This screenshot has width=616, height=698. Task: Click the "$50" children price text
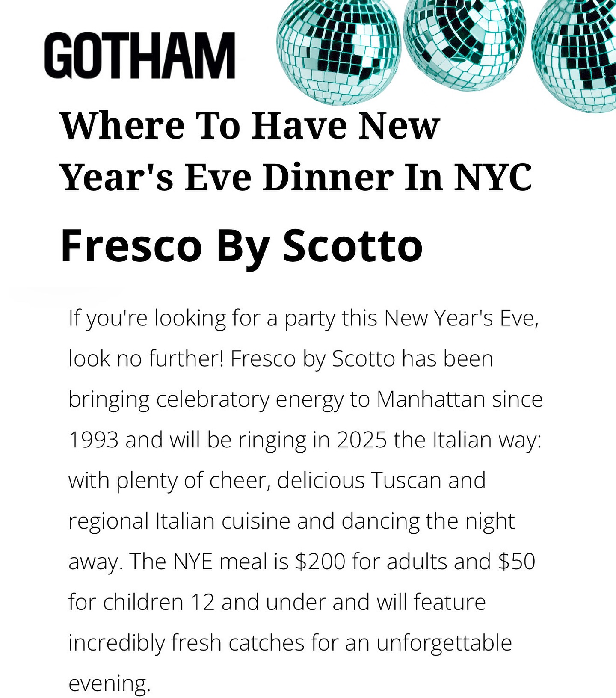coord(517,562)
